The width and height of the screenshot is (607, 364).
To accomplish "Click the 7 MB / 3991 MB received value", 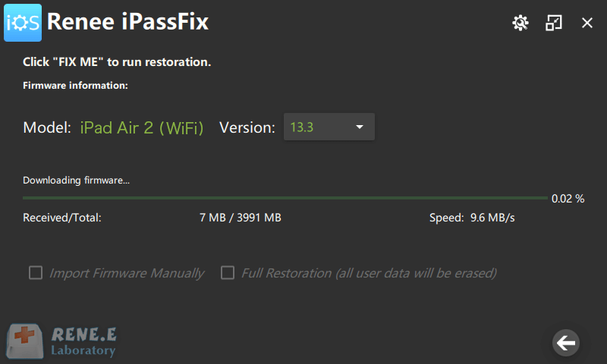I will (x=241, y=218).
